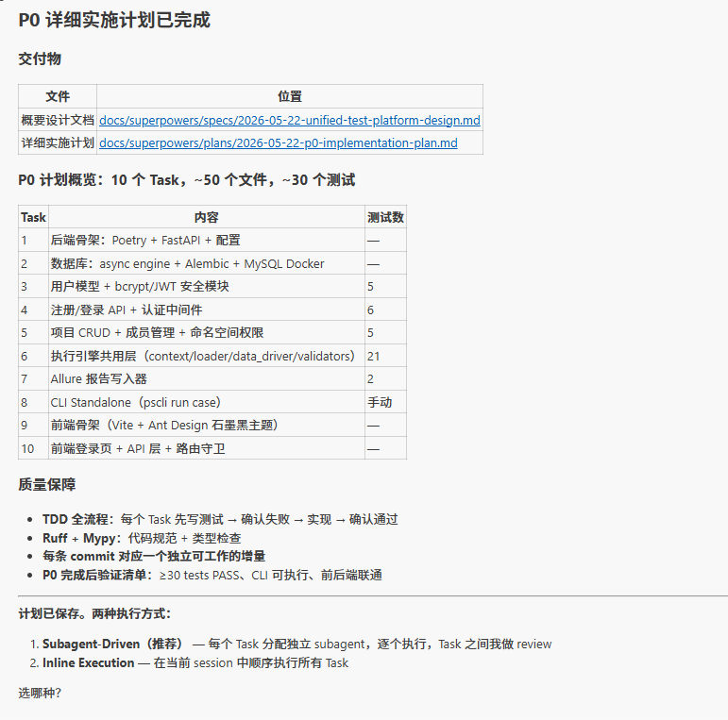Click the test count '21' cell
The width and height of the screenshot is (728, 720).
tap(385, 356)
